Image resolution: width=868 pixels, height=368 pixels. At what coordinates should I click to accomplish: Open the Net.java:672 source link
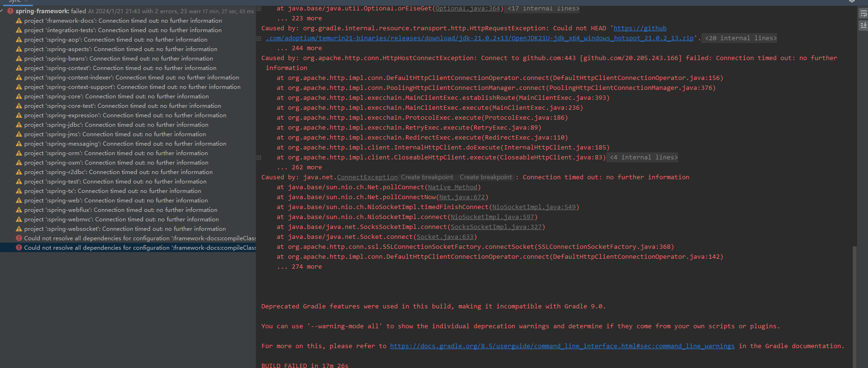pos(462,197)
